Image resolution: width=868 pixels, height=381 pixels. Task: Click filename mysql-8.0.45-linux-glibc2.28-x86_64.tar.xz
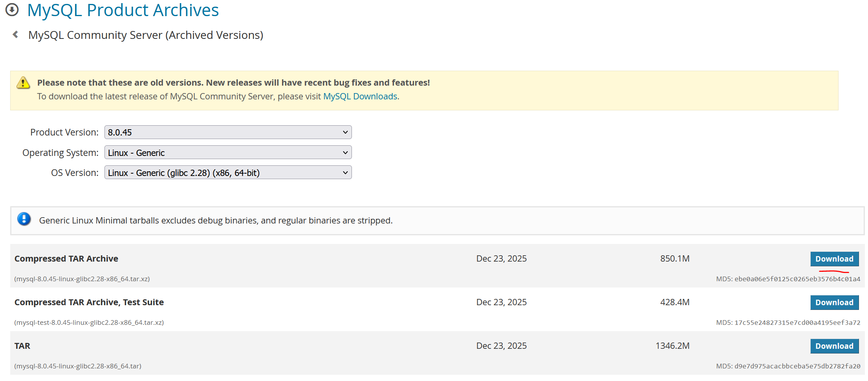(x=82, y=279)
